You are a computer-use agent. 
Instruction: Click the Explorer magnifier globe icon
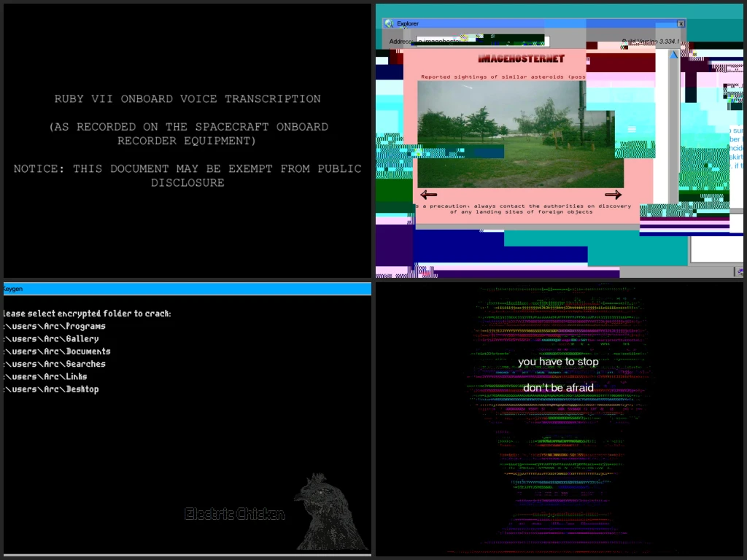pos(389,23)
